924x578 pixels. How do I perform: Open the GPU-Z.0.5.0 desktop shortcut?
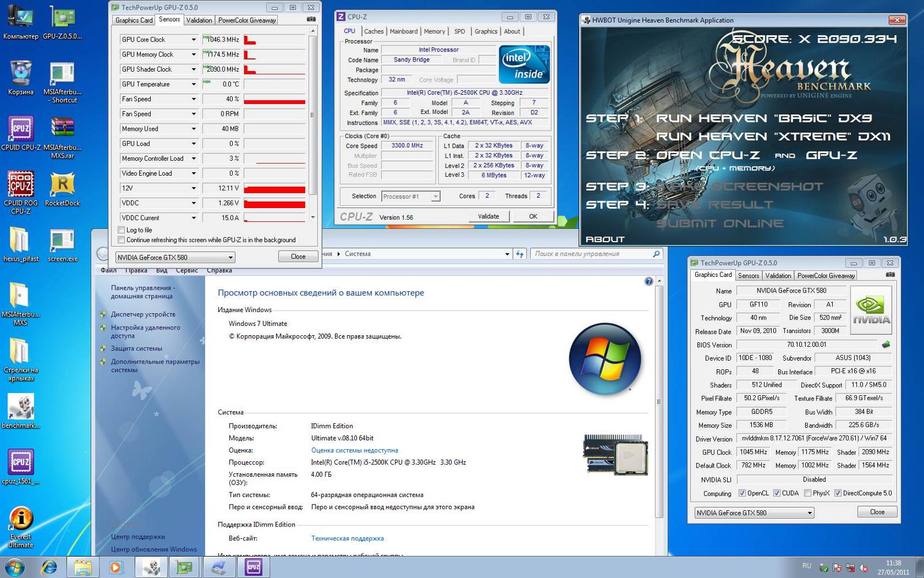coord(62,22)
